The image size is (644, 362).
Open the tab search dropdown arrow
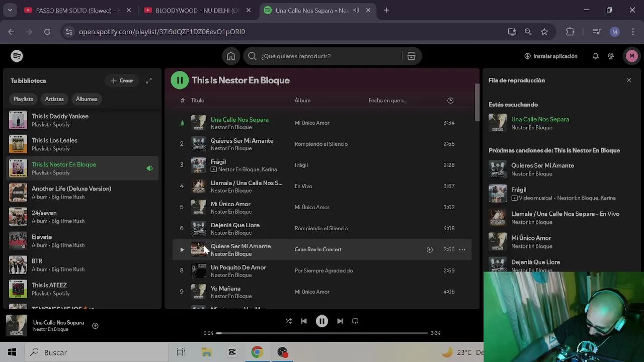tap(10, 10)
